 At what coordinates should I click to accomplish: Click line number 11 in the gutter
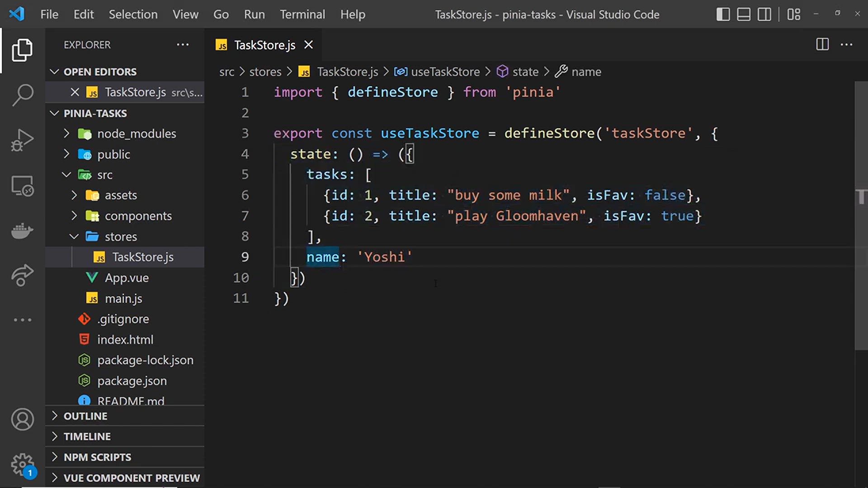click(x=241, y=298)
